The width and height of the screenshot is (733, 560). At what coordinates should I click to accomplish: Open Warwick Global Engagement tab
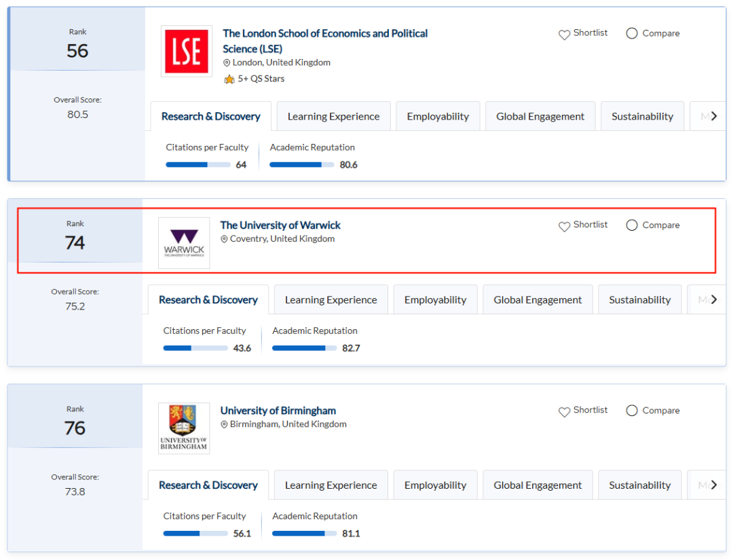tap(538, 299)
